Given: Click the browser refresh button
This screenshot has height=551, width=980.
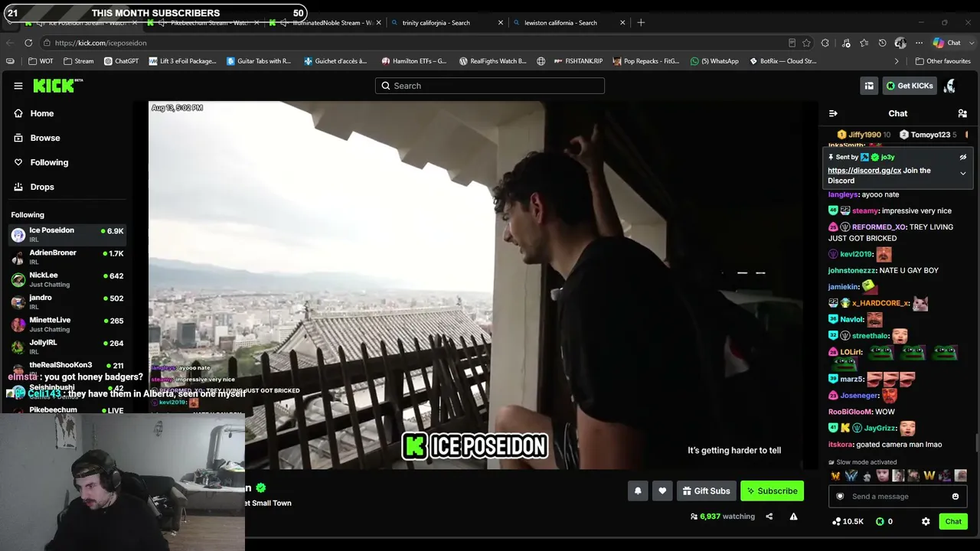Looking at the screenshot, I should 28,43.
